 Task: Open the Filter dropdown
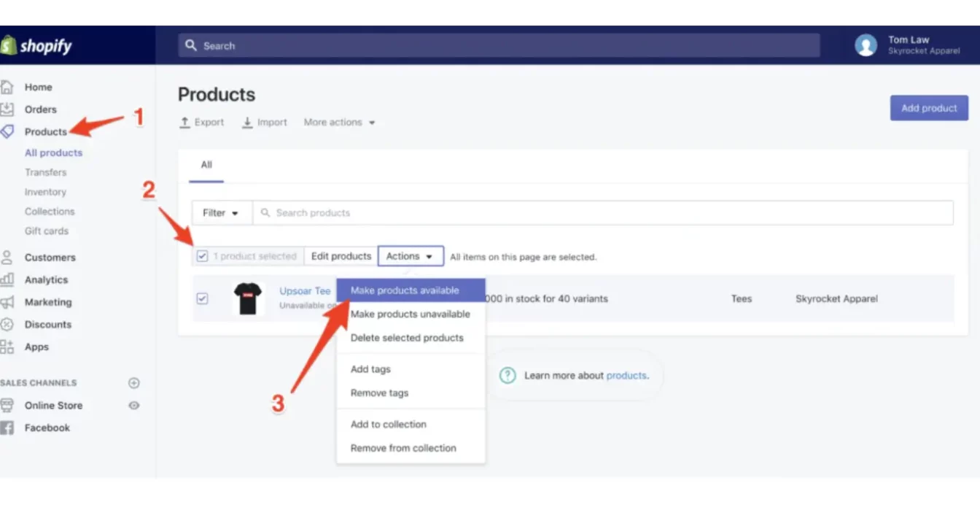pyautogui.click(x=222, y=213)
